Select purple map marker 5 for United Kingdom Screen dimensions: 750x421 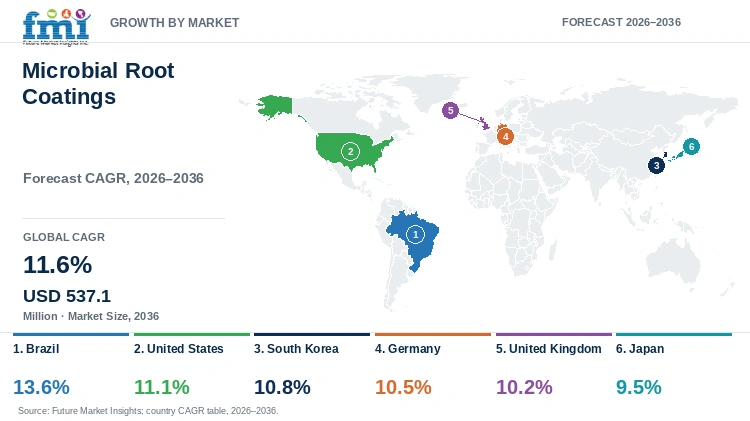tap(450, 110)
